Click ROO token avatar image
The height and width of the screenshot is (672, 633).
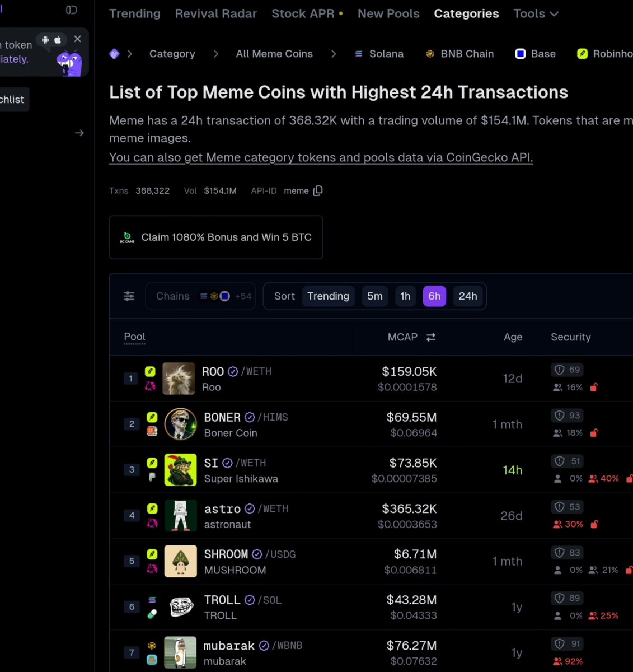179,379
